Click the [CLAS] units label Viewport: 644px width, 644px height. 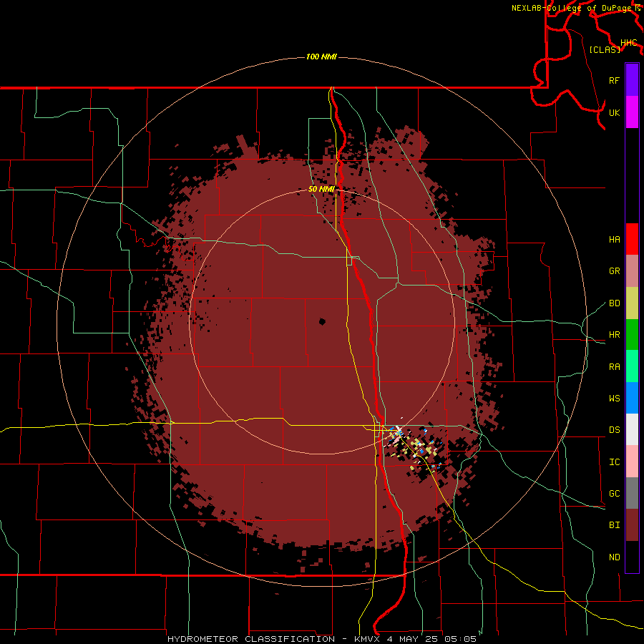pos(605,49)
